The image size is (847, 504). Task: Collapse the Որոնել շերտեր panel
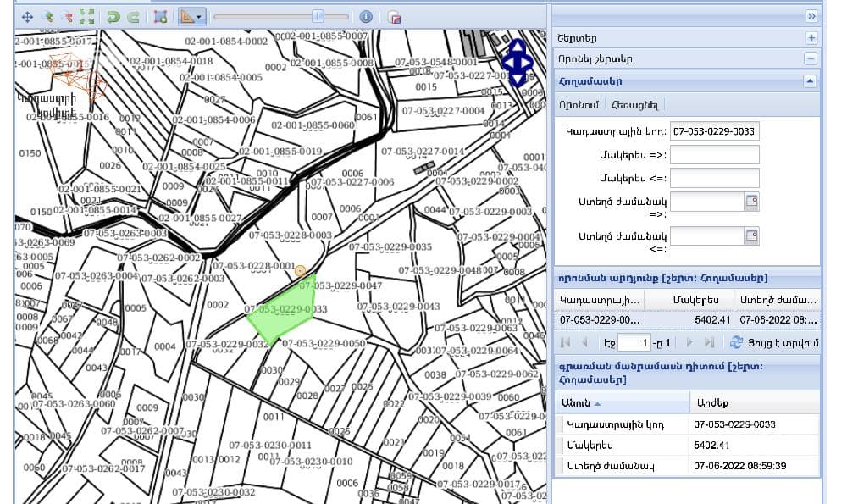(811, 58)
